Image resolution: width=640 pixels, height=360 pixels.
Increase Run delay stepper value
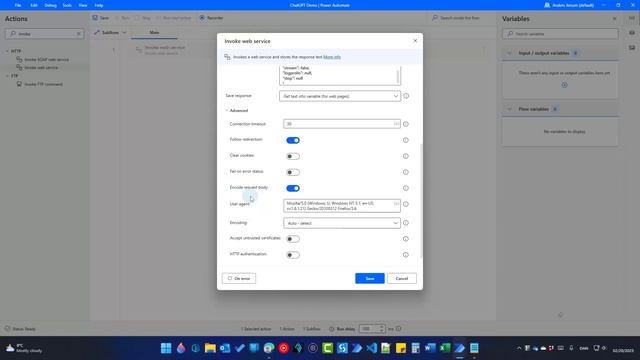point(382,327)
